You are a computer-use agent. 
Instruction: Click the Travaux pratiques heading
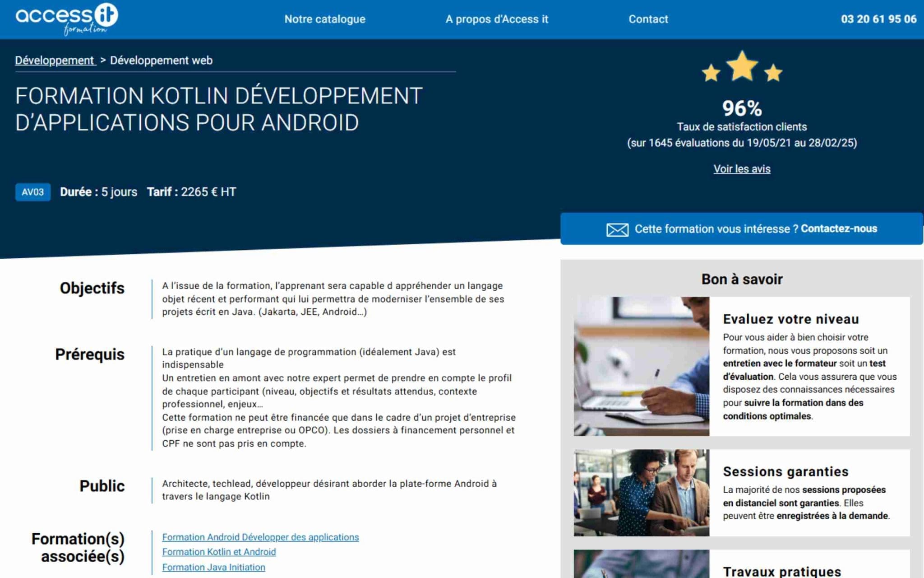(782, 571)
